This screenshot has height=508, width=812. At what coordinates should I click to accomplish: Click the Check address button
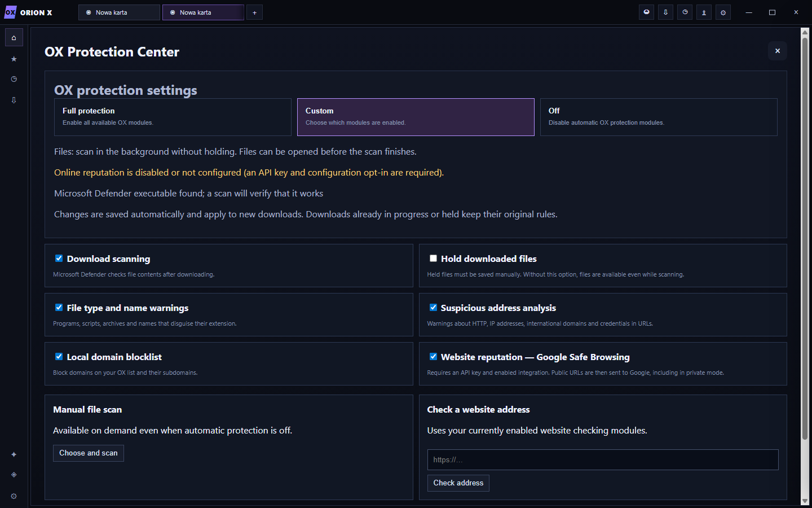(x=458, y=483)
